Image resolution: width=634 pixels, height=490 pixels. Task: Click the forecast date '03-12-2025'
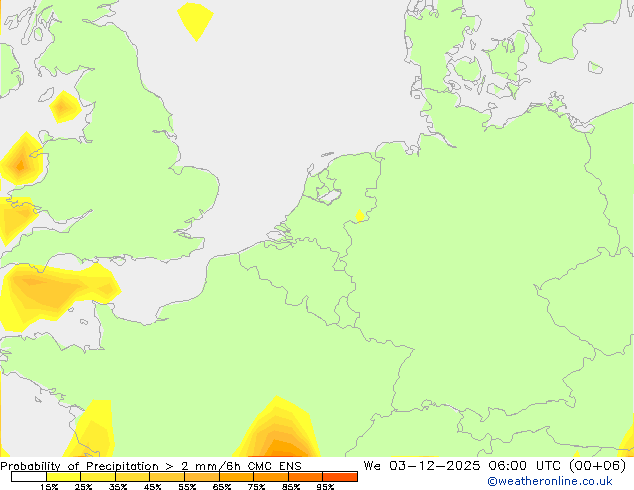point(435,466)
